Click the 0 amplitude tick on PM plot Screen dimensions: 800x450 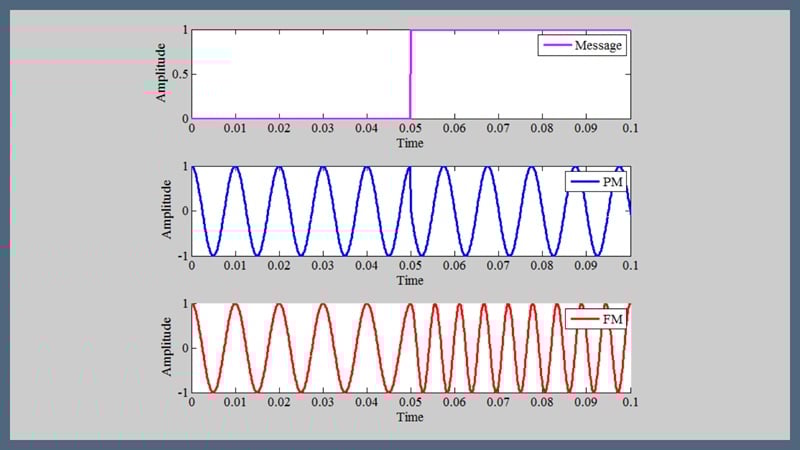(184, 211)
